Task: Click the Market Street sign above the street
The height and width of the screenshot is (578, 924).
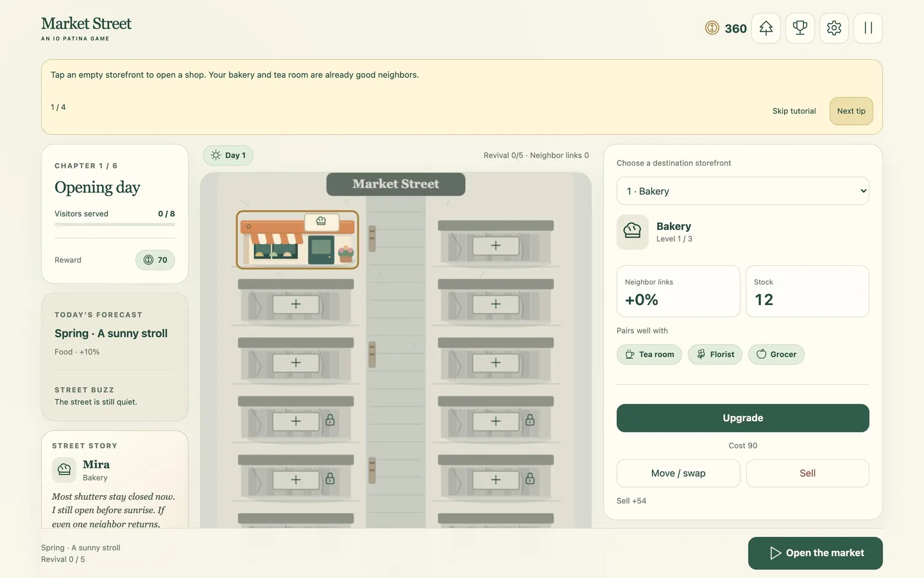Action: tap(396, 184)
